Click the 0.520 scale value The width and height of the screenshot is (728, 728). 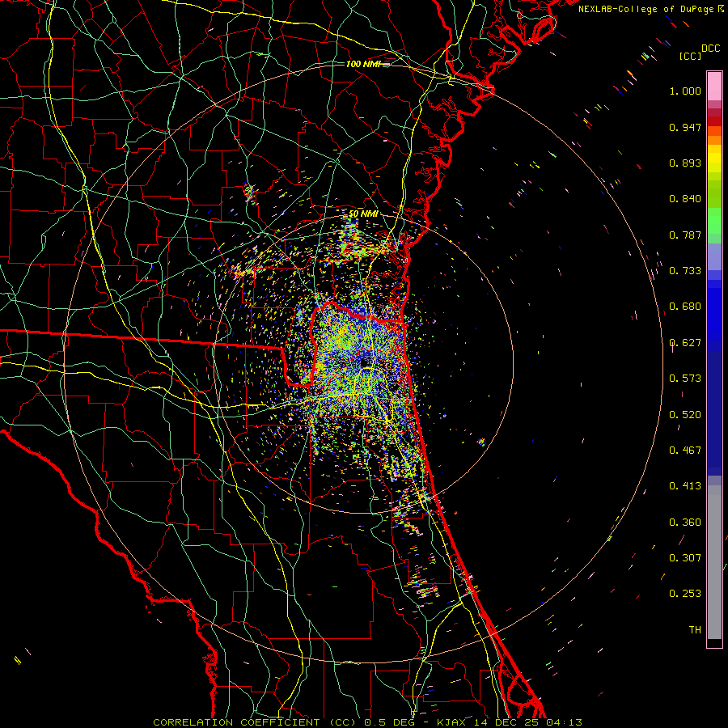685,415
